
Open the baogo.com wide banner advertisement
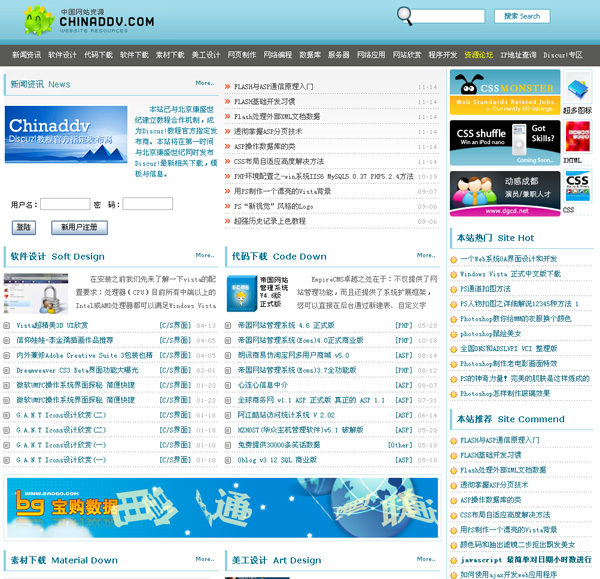(x=222, y=507)
